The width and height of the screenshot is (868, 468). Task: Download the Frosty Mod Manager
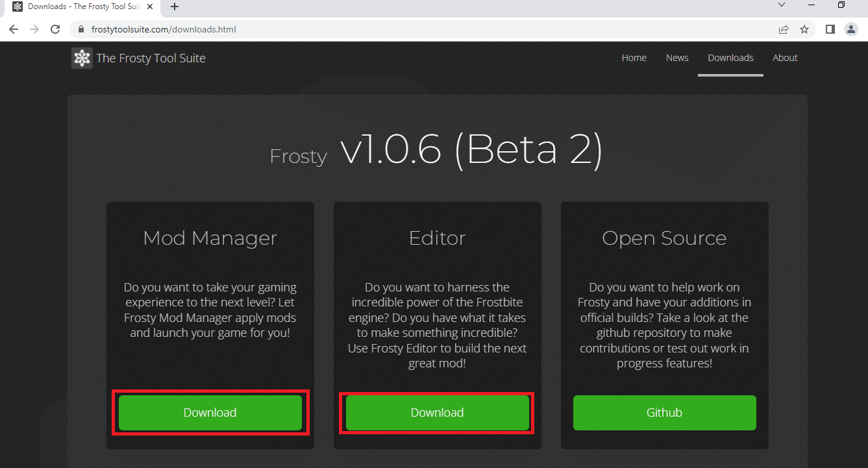(x=210, y=412)
